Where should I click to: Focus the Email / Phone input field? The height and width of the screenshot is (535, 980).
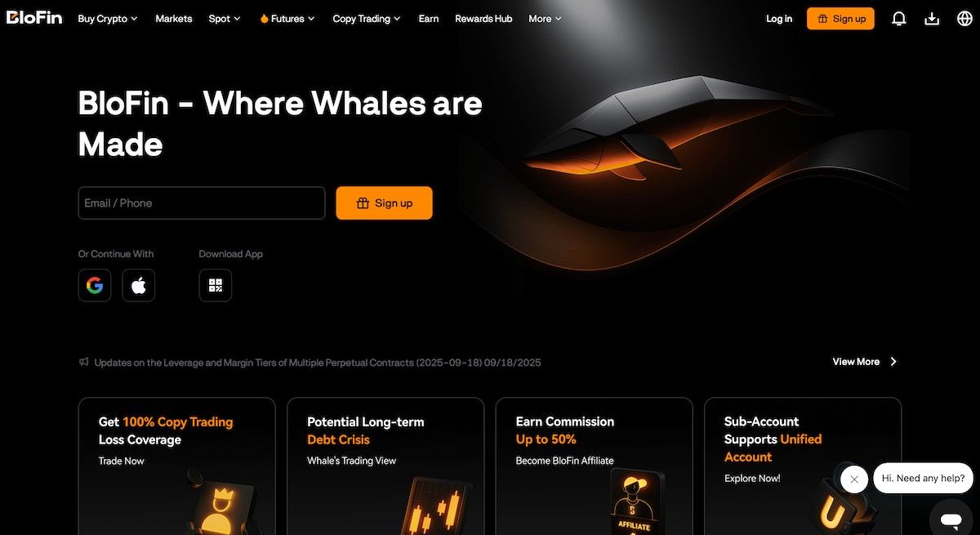coord(202,203)
